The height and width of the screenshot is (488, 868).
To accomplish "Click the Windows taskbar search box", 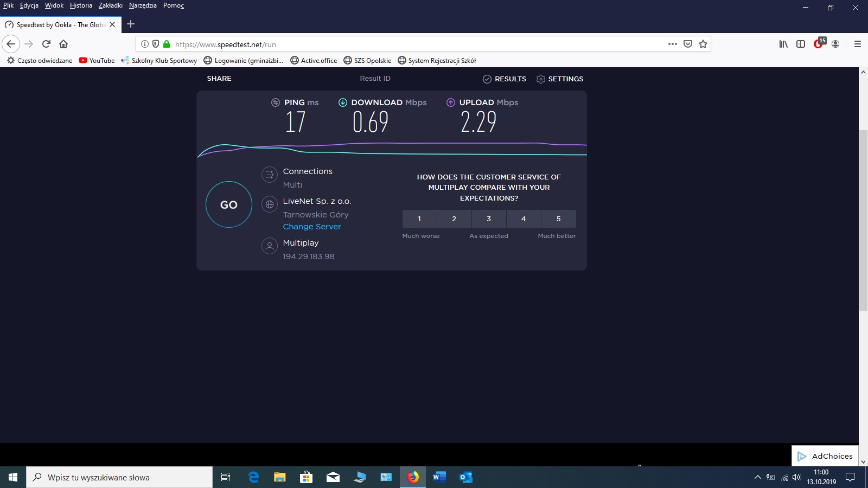I will click(119, 477).
